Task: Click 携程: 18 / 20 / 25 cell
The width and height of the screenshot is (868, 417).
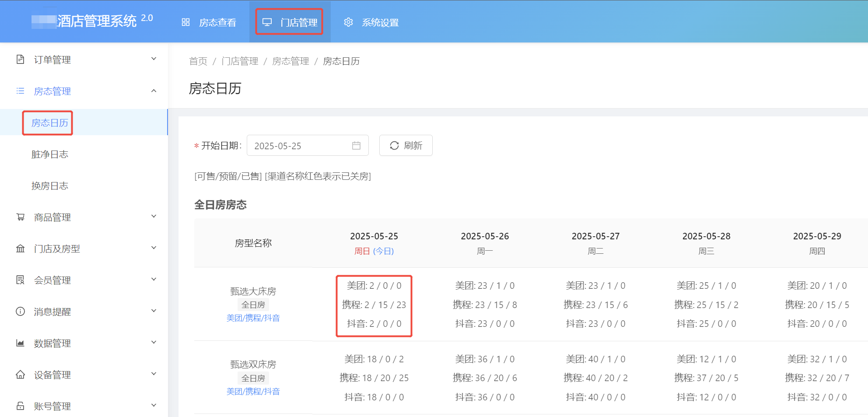Action: pyautogui.click(x=374, y=378)
